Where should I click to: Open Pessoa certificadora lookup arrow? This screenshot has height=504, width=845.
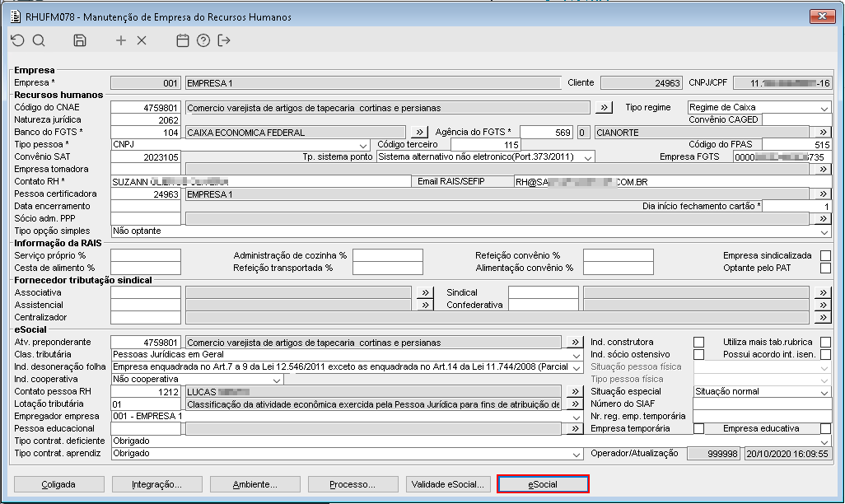(x=823, y=194)
